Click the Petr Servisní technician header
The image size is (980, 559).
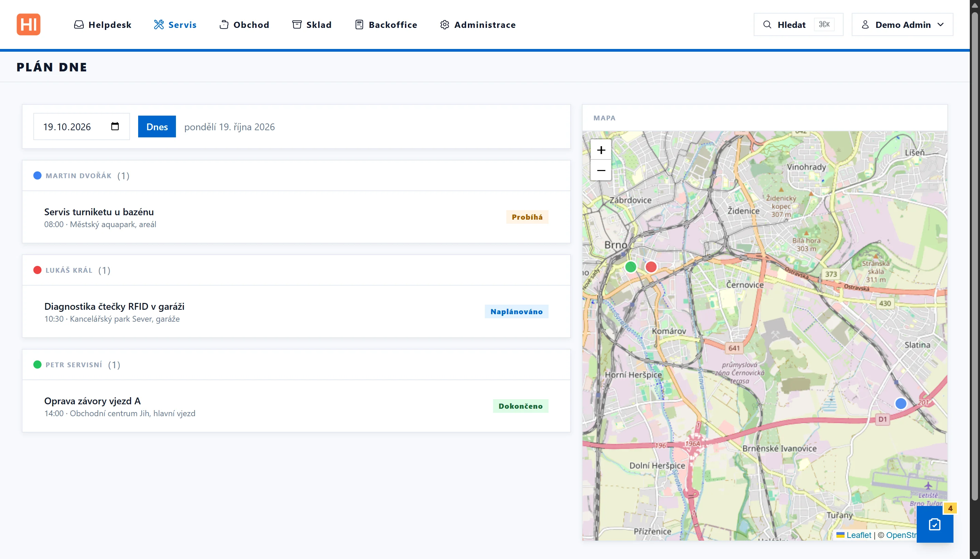click(x=296, y=365)
